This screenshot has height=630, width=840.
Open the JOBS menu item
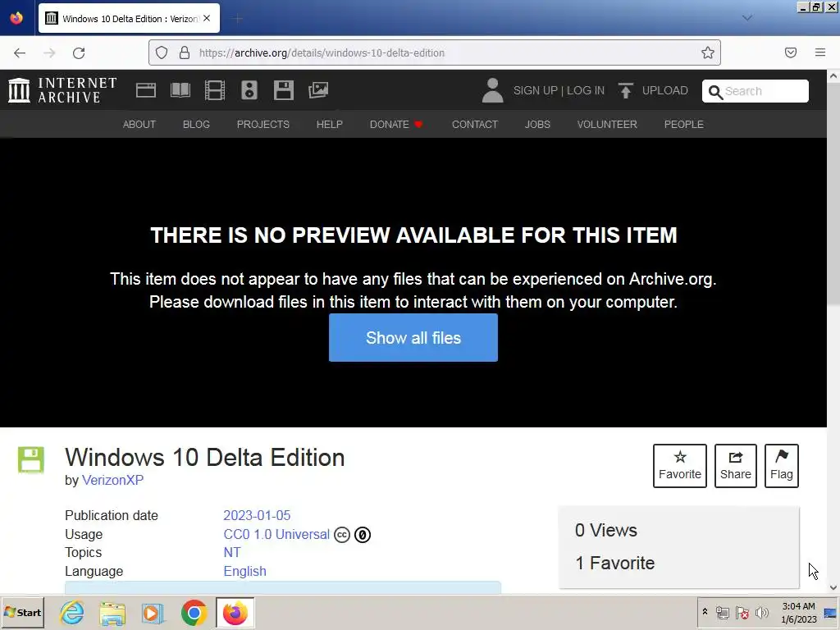click(537, 125)
